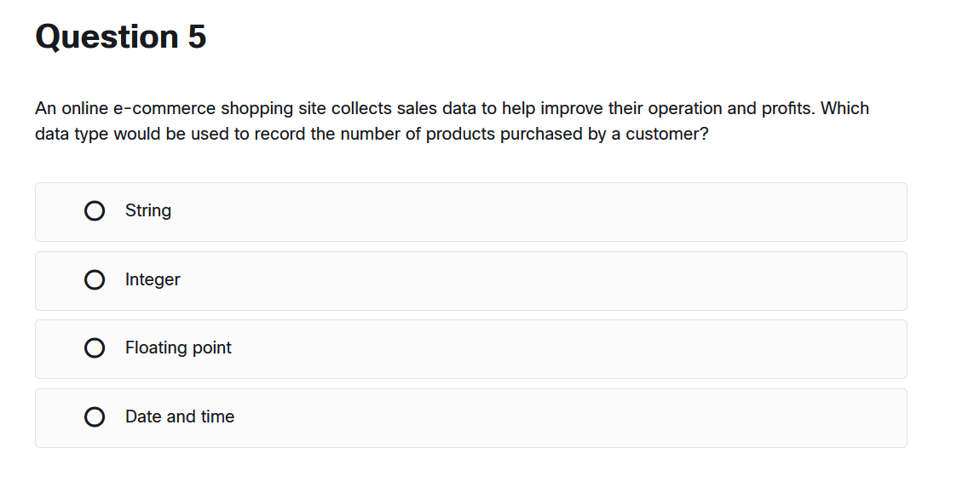Click the Integer option label text
980x494 pixels.
(153, 279)
